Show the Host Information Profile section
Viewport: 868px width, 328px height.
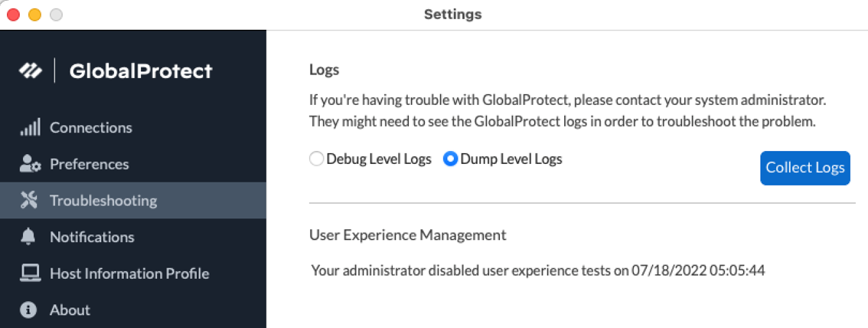click(x=129, y=274)
